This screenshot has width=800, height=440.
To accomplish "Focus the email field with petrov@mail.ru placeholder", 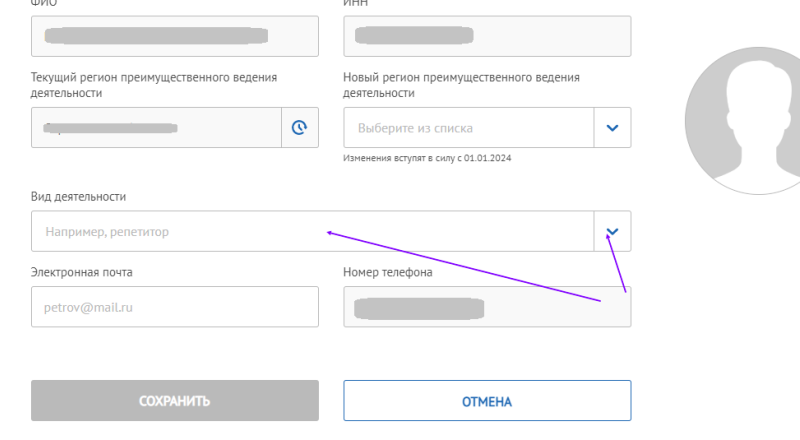I will [175, 307].
